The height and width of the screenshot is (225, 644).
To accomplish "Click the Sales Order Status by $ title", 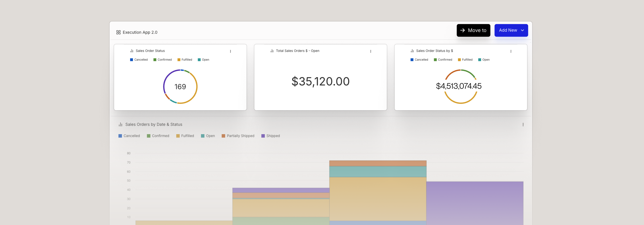I will 434,51.
